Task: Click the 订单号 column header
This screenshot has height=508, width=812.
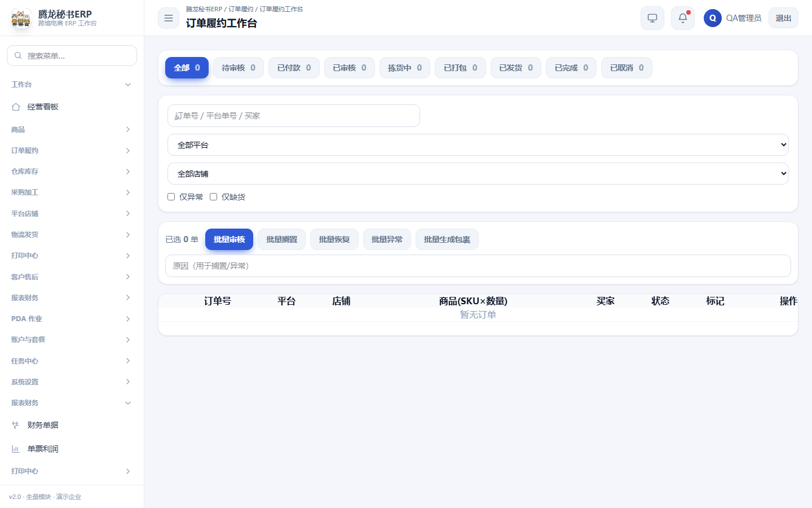Action: (x=218, y=301)
